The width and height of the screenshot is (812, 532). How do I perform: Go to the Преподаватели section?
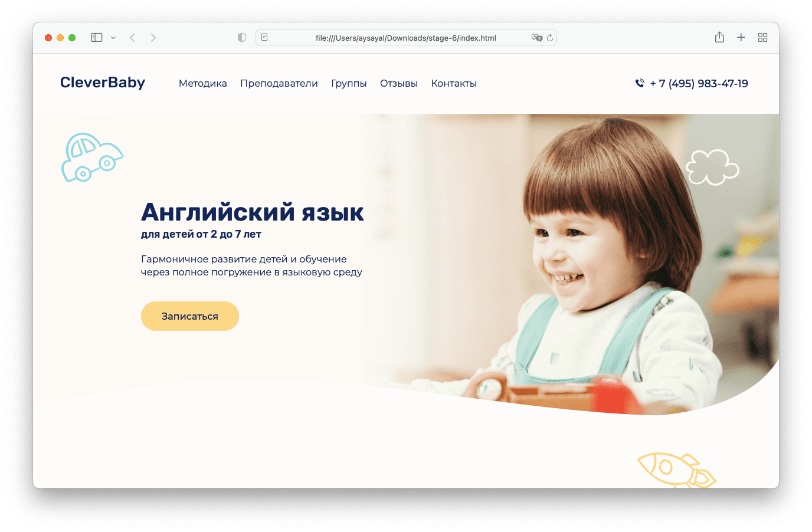[279, 84]
